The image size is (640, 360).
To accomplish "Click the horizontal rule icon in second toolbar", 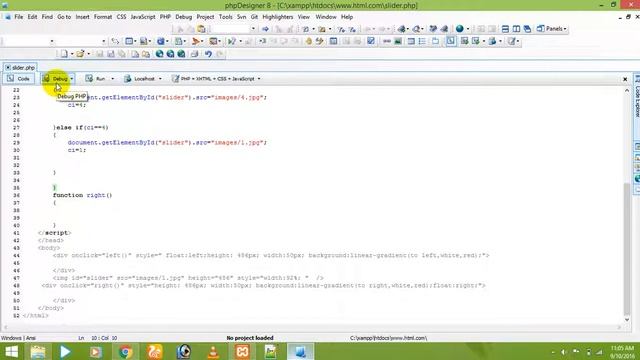I will (x=387, y=41).
